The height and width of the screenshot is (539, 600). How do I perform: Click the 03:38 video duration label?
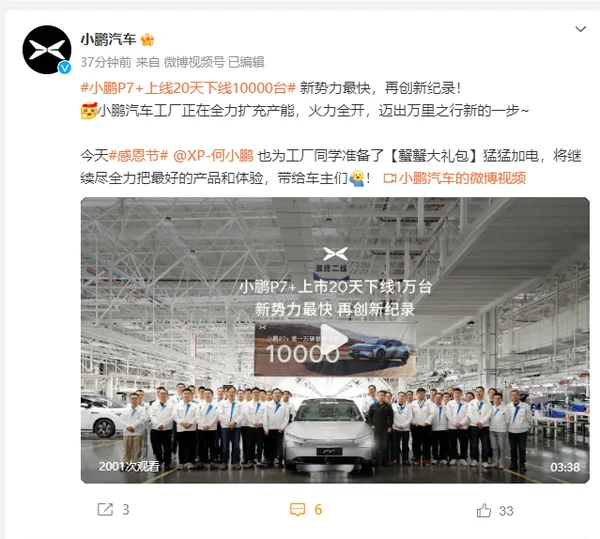pos(565,467)
